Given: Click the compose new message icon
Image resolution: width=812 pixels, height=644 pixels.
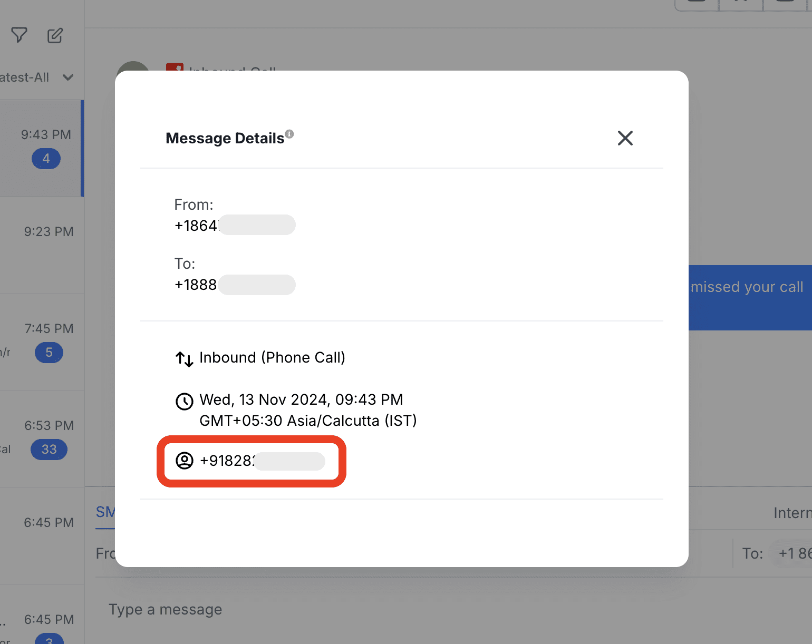Looking at the screenshot, I should tap(55, 35).
